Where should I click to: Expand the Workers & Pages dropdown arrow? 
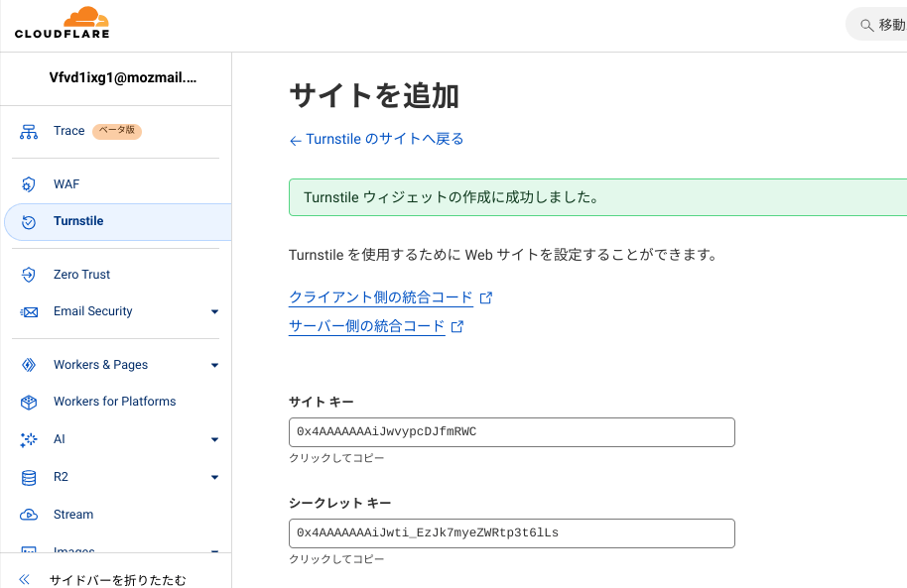(214, 366)
